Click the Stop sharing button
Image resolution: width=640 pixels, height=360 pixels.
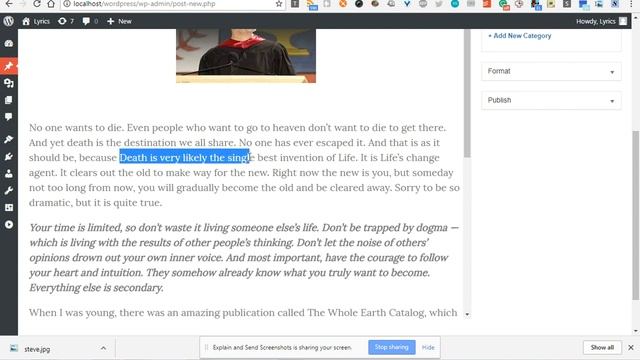(391, 347)
